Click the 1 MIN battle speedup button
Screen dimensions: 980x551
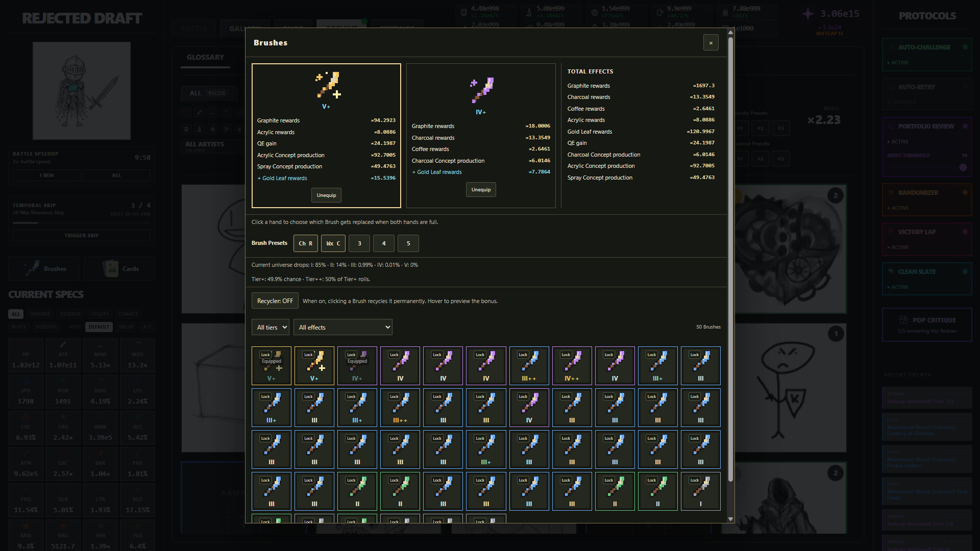pos(46,176)
